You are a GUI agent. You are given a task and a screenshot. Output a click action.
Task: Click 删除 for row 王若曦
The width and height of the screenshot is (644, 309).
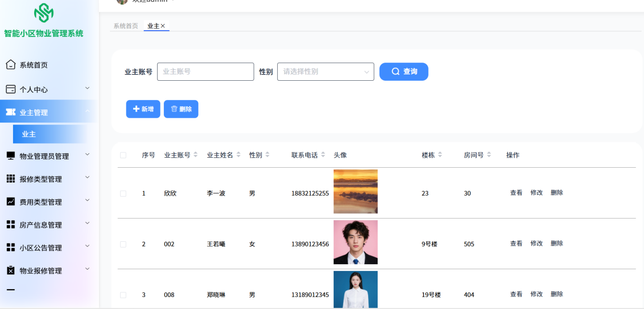coord(557,244)
